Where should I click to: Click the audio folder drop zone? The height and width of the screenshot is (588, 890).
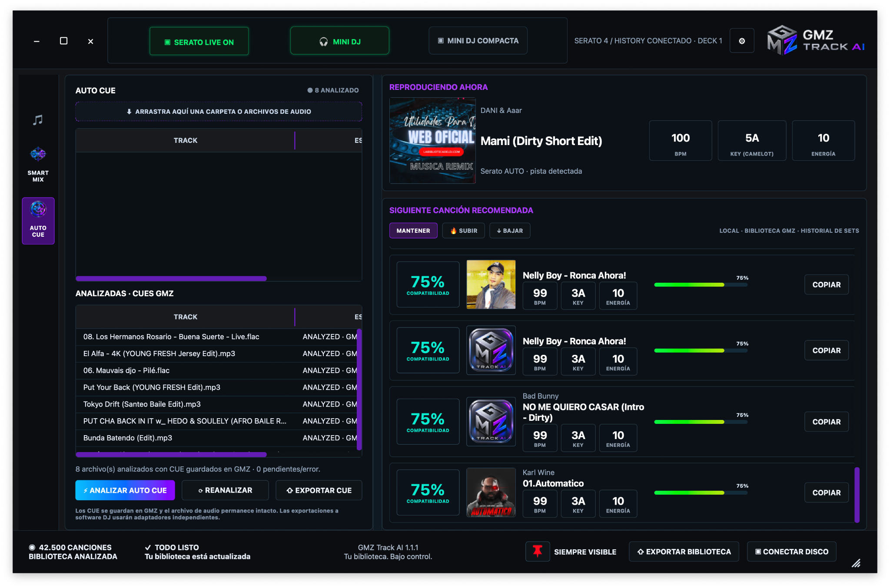click(219, 112)
